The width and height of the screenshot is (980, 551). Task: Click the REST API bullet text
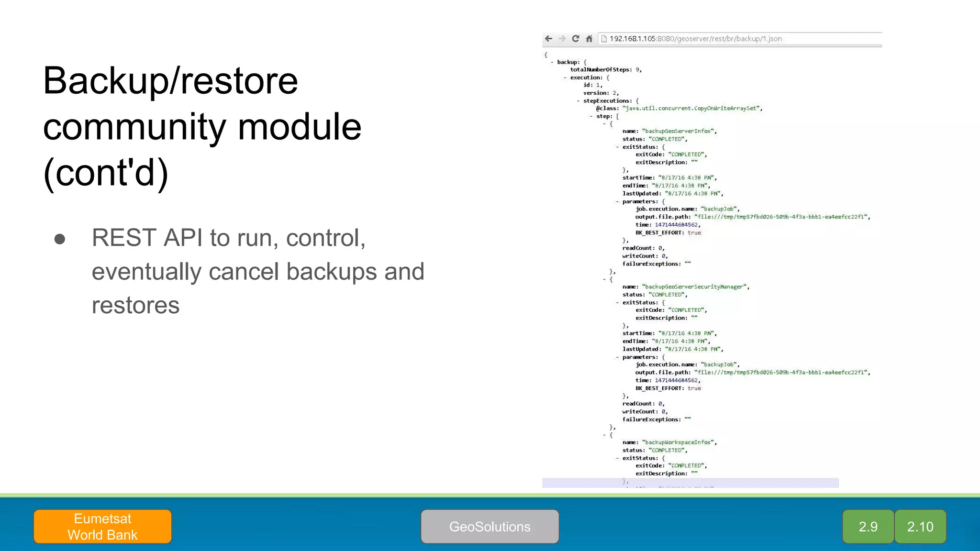coord(258,271)
